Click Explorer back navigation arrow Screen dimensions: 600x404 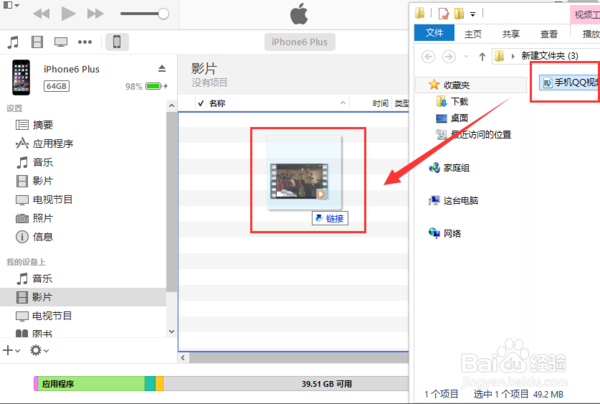(x=428, y=57)
